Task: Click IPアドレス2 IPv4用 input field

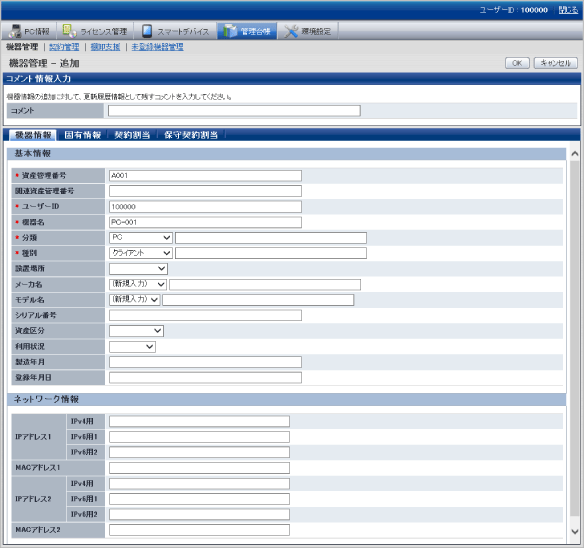Action: click(x=199, y=484)
